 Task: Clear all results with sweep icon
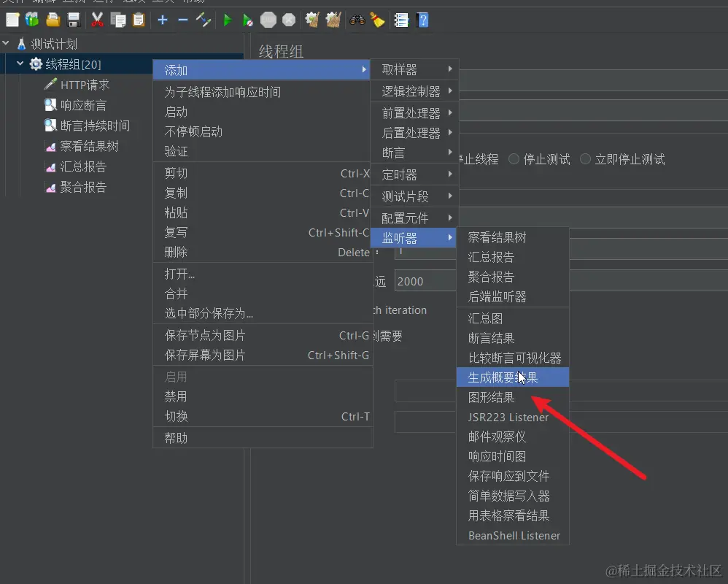coord(332,20)
